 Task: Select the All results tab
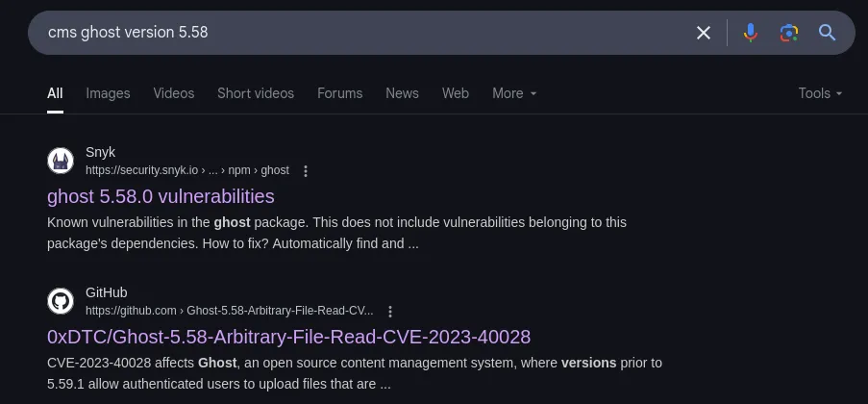click(x=55, y=93)
